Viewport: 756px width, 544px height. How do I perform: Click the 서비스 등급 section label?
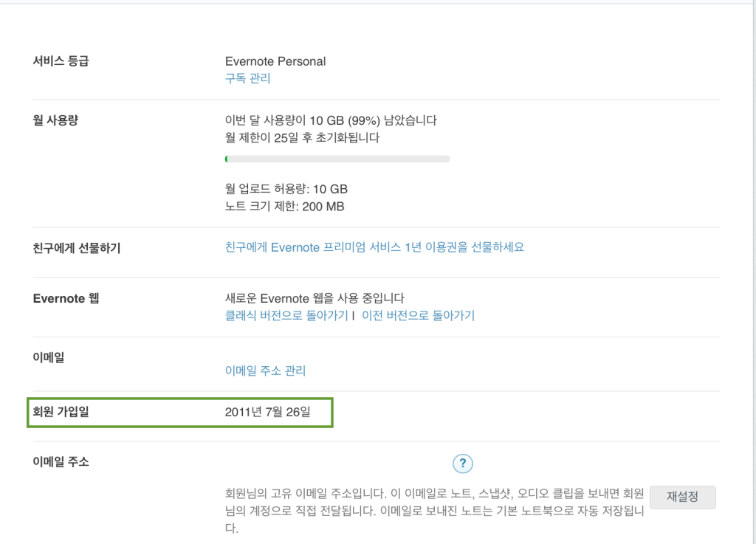tap(61, 61)
